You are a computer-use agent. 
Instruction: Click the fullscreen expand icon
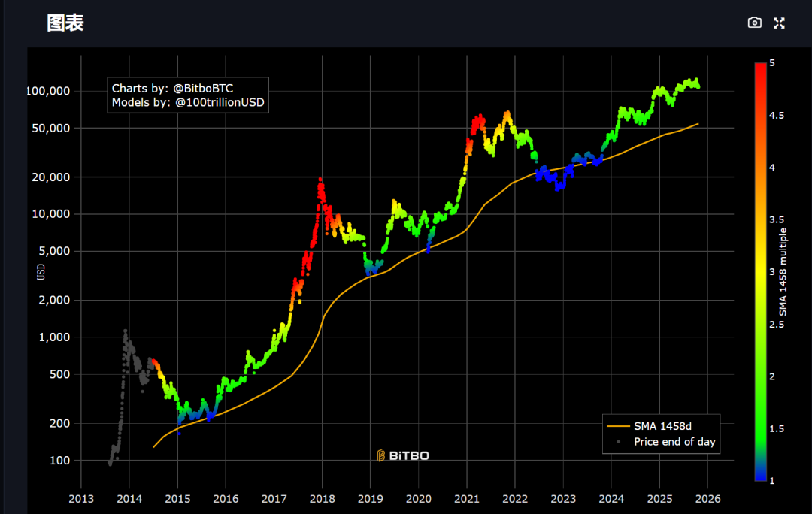pyautogui.click(x=779, y=23)
